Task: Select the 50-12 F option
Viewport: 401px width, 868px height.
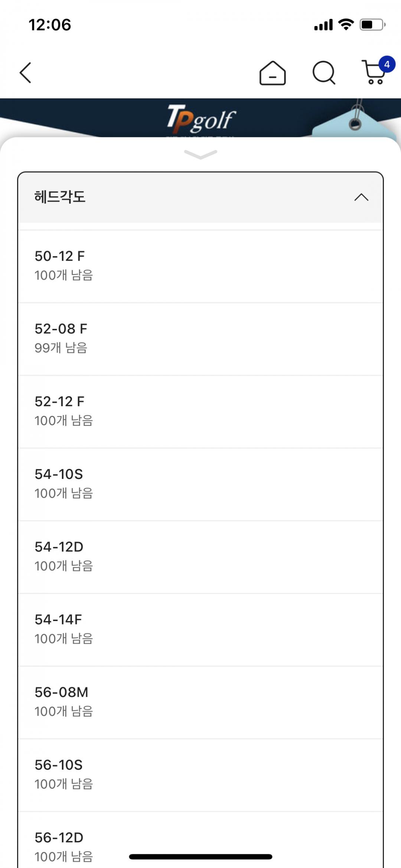Action: 200,265
